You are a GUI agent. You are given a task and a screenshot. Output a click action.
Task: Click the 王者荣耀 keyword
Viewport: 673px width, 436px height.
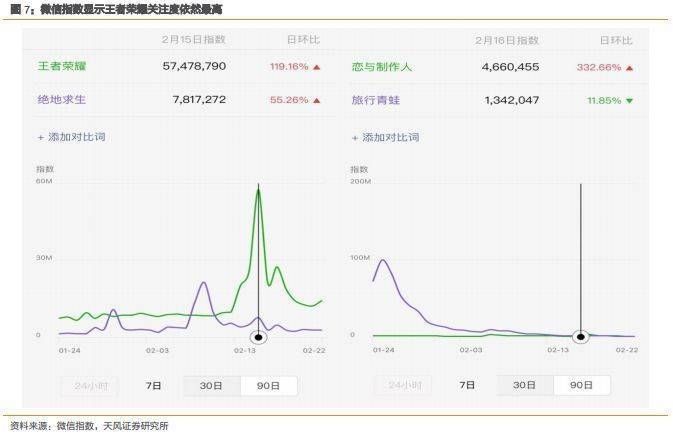click(x=62, y=66)
